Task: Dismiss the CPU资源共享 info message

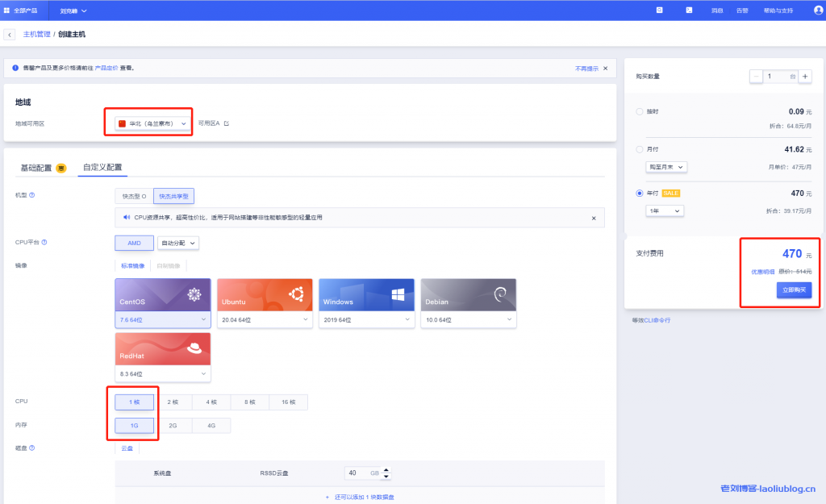Action: (594, 218)
